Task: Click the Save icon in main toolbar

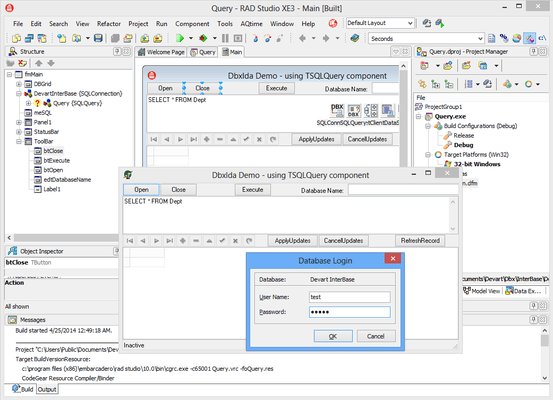Action: [98, 38]
